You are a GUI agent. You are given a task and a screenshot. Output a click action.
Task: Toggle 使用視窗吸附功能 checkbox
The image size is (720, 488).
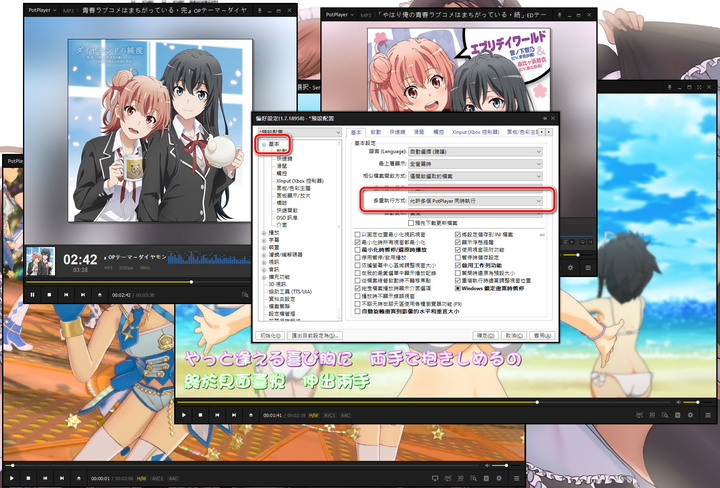pos(458,250)
